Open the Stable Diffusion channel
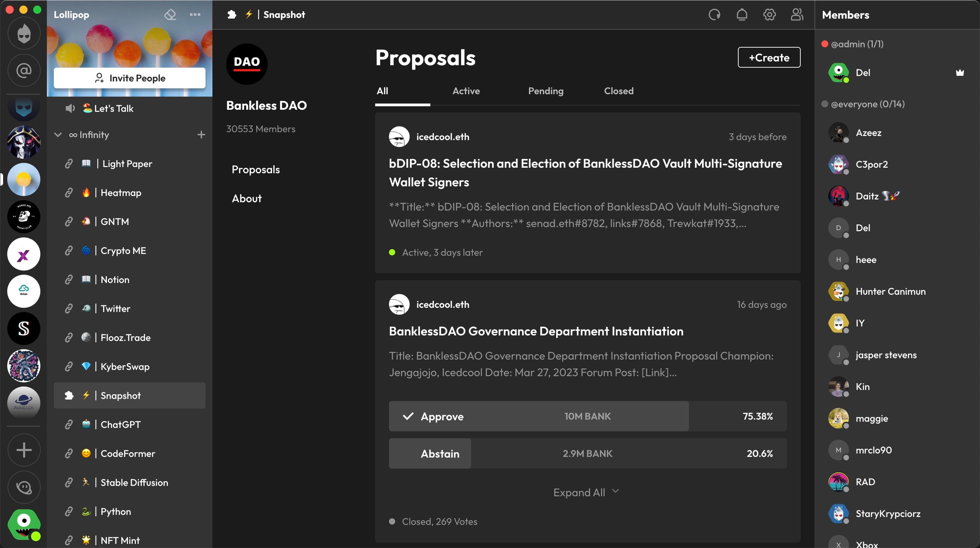This screenshot has height=548, width=980. pos(129,482)
